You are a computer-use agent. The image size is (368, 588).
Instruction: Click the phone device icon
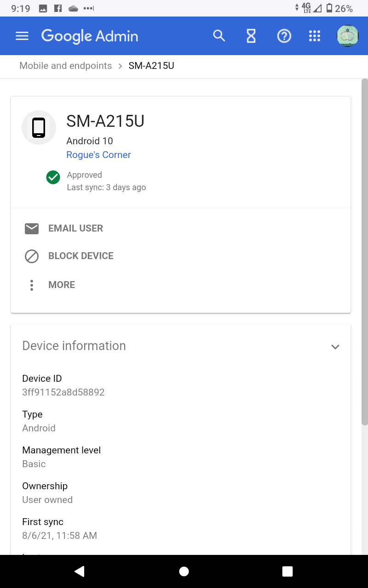click(x=39, y=128)
